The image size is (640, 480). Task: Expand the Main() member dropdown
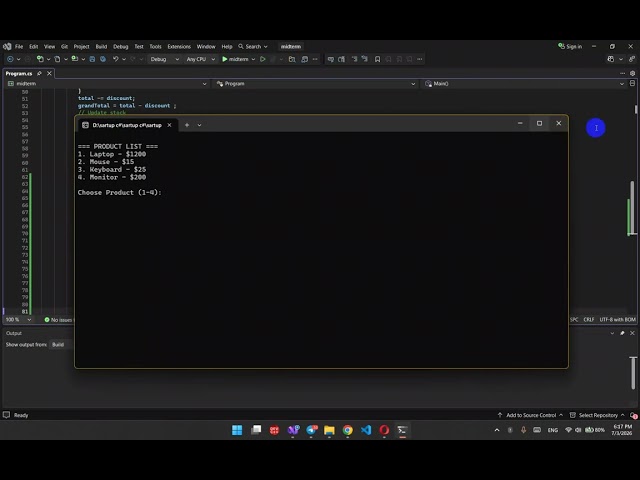pos(524,84)
